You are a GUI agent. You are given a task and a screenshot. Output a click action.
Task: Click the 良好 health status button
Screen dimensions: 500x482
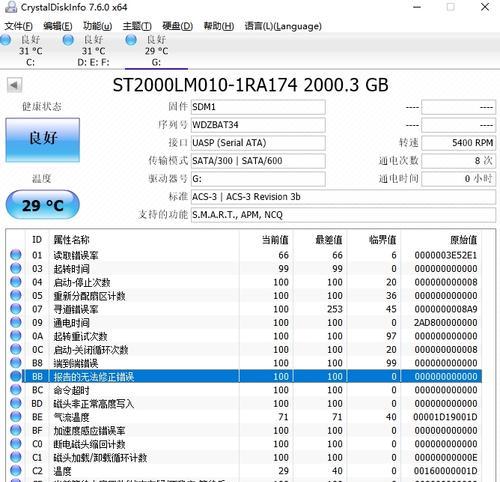tap(43, 140)
